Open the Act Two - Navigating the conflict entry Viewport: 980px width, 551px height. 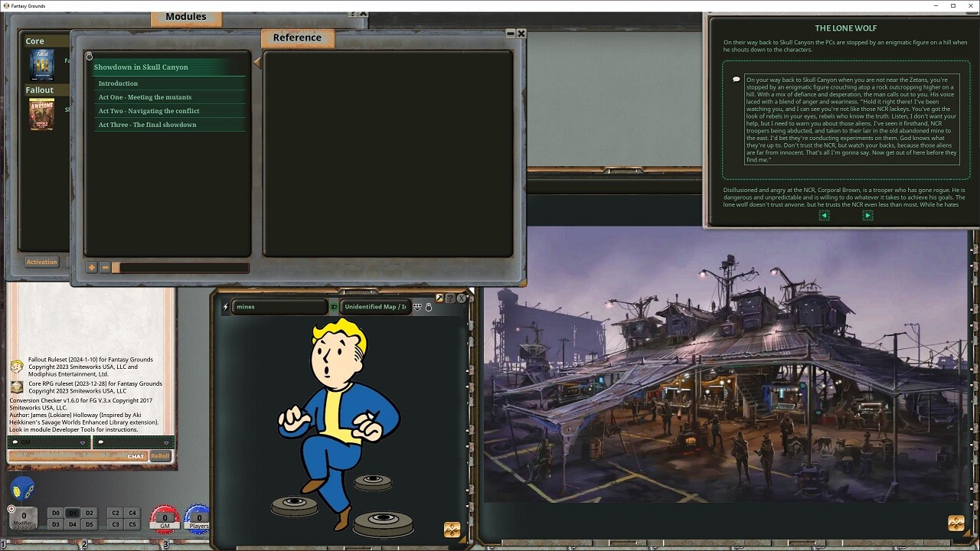click(148, 110)
